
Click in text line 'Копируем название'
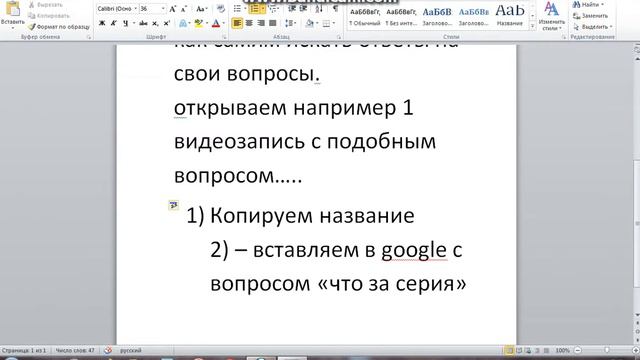312,216
